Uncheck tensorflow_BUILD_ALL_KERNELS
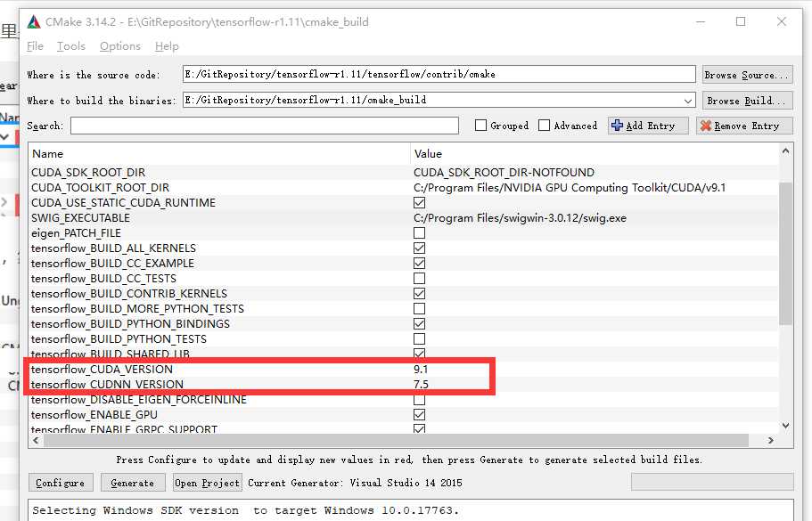 420,248
